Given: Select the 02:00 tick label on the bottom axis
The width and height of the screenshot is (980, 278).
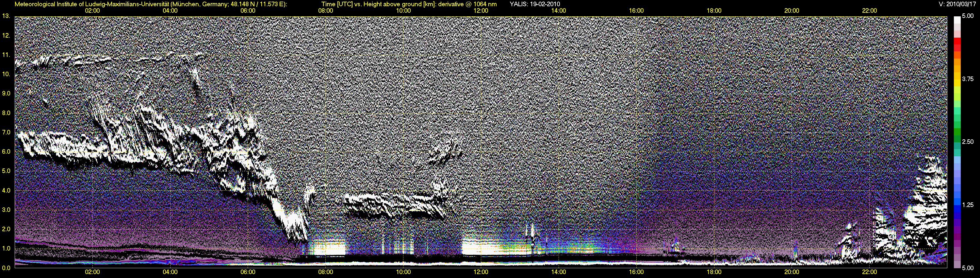Looking at the screenshot, I should (92, 272).
